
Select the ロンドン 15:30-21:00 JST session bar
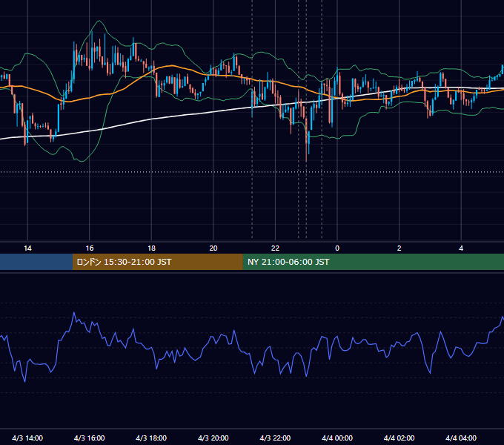157,262
